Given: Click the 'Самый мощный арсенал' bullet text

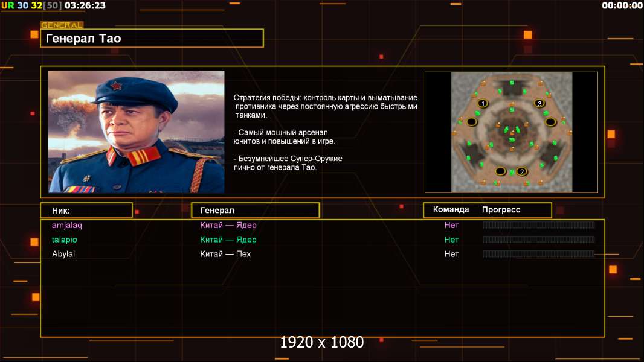Looking at the screenshot, I should 284,137.
